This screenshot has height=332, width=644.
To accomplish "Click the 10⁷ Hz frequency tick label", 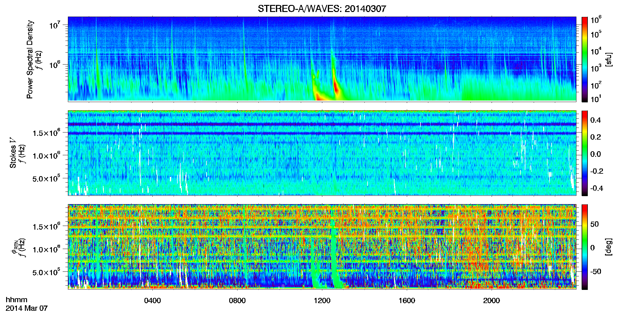I will 54,25.
